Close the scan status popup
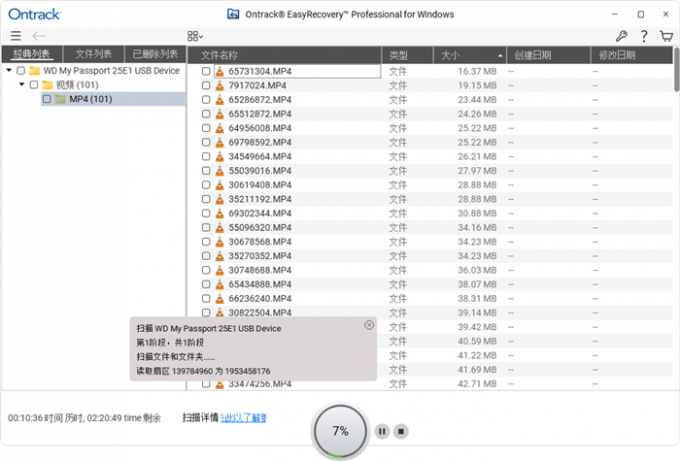The height and width of the screenshot is (461, 680). click(x=369, y=325)
